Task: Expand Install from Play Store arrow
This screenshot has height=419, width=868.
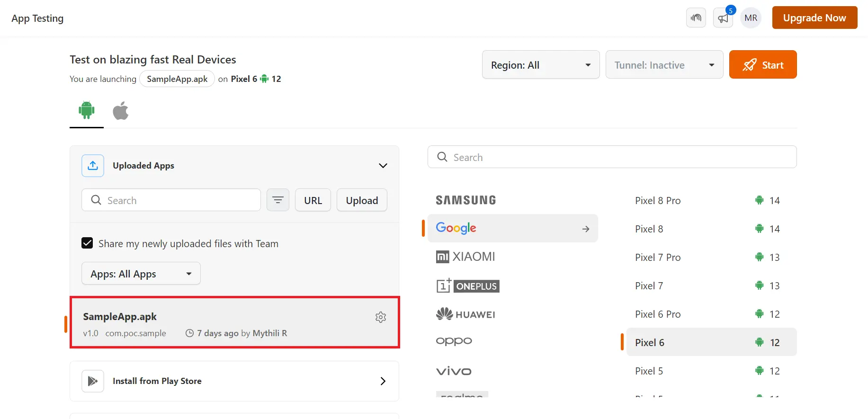Action: pyautogui.click(x=383, y=381)
